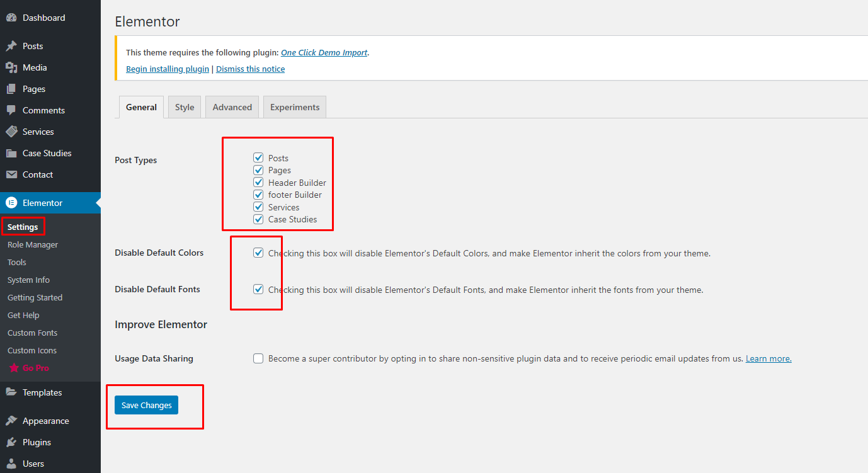Click the Plugins plug icon

pyautogui.click(x=11, y=442)
